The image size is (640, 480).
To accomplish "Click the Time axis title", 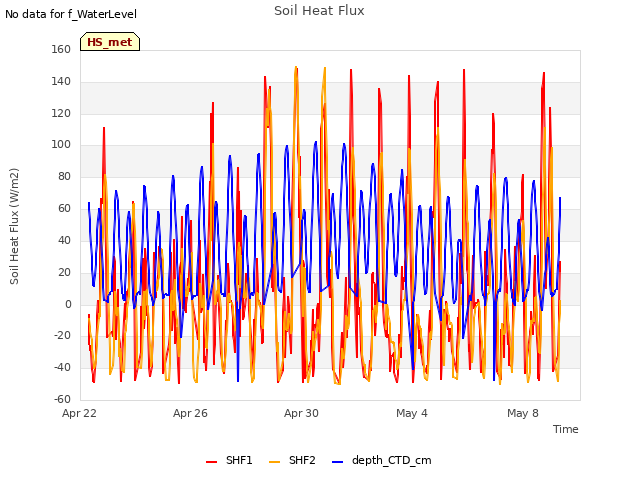I will [566, 429].
